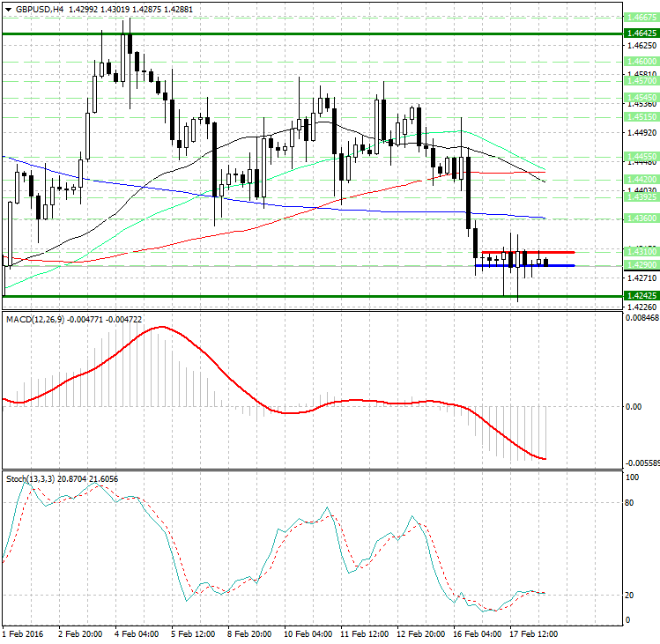Image resolution: width=660 pixels, height=644 pixels.
Task: Click the MACD 0.00 axis label
Action: coord(632,407)
